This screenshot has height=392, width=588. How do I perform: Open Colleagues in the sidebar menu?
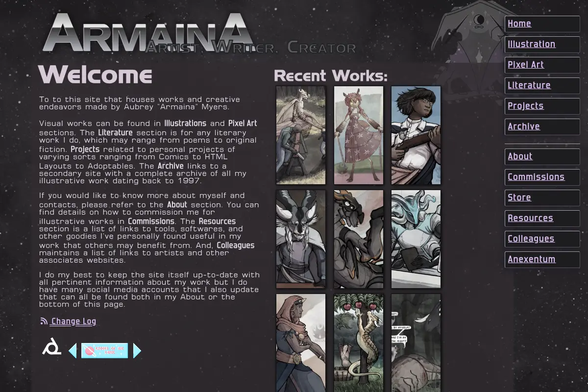click(x=542, y=239)
